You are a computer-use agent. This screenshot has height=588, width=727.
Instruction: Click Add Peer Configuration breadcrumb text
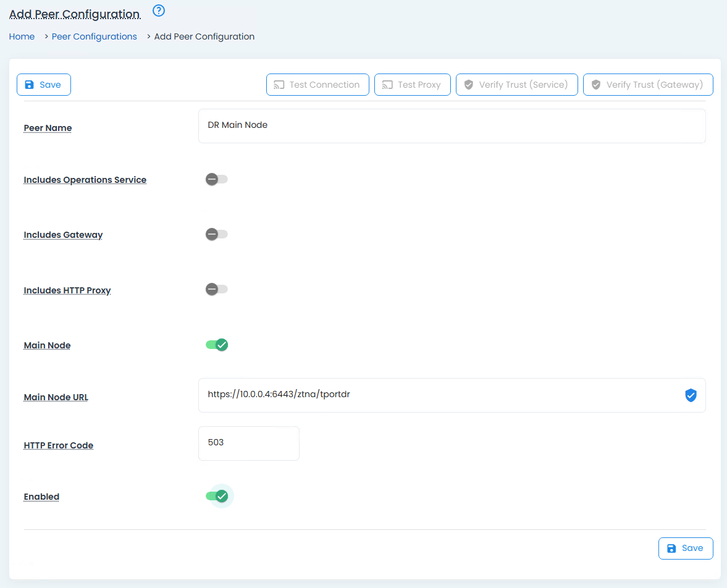pyautogui.click(x=204, y=36)
